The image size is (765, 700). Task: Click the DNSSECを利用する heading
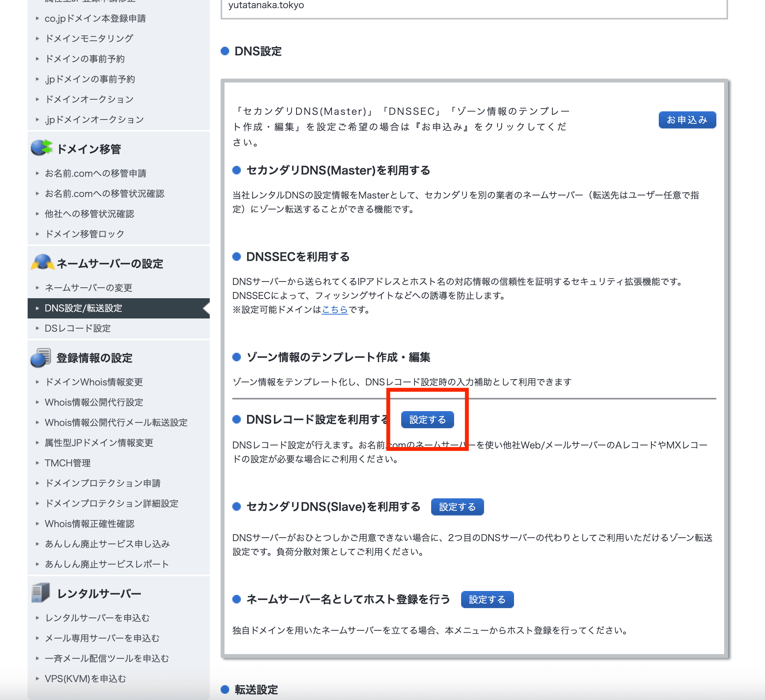pos(298,257)
